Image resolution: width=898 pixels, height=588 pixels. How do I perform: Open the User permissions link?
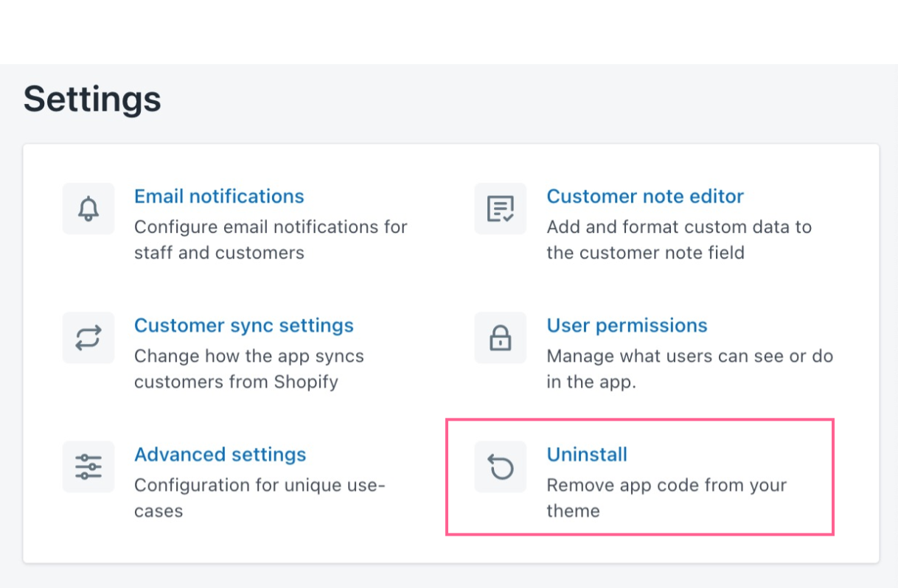coord(627,325)
